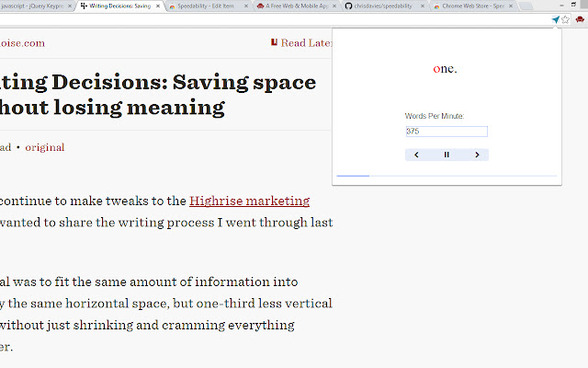
Task: Close the Writing Decisions tab
Action: pyautogui.click(x=159, y=6)
